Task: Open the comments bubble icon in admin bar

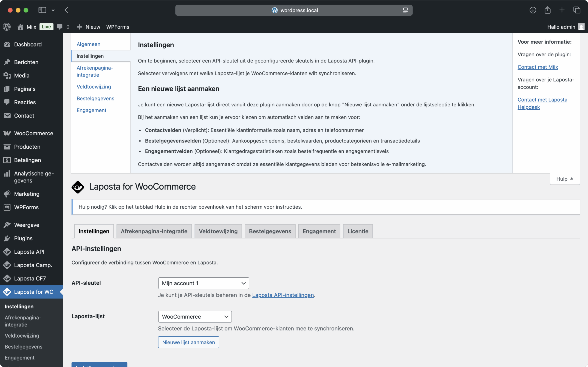Action: tap(60, 27)
